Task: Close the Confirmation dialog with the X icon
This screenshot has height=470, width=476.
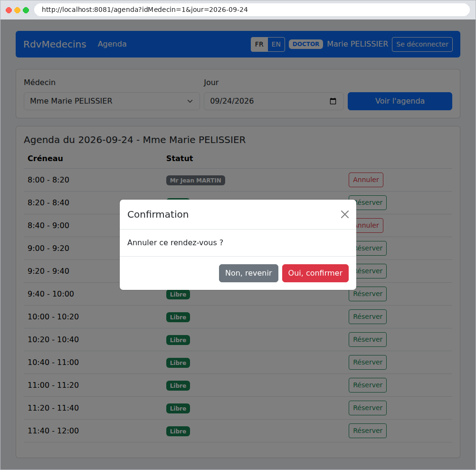Action: click(x=344, y=214)
